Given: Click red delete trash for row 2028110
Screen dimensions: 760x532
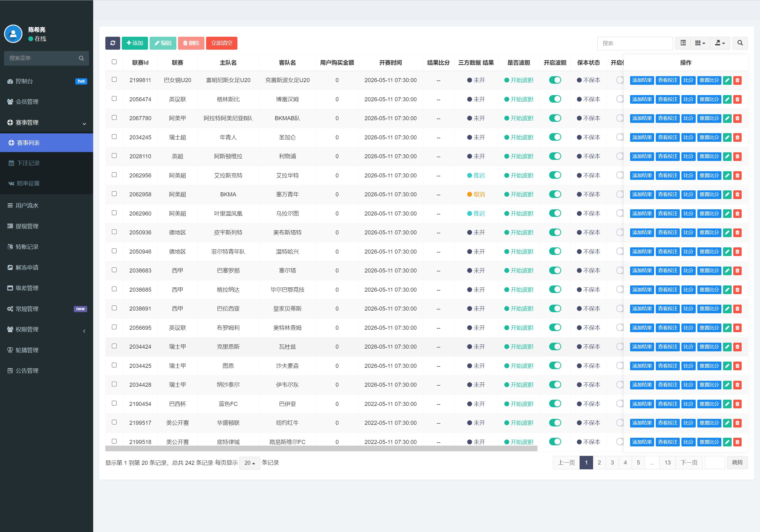Looking at the screenshot, I should (x=738, y=156).
